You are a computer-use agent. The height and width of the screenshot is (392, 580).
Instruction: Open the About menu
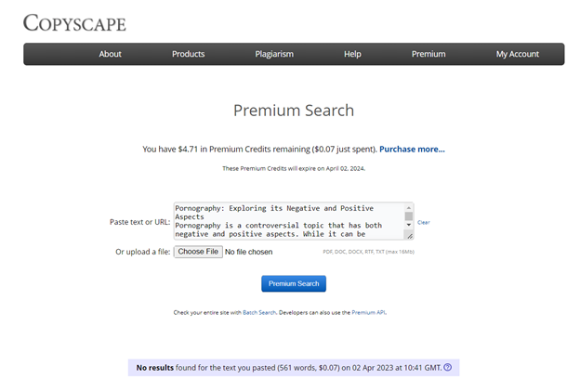coord(110,54)
